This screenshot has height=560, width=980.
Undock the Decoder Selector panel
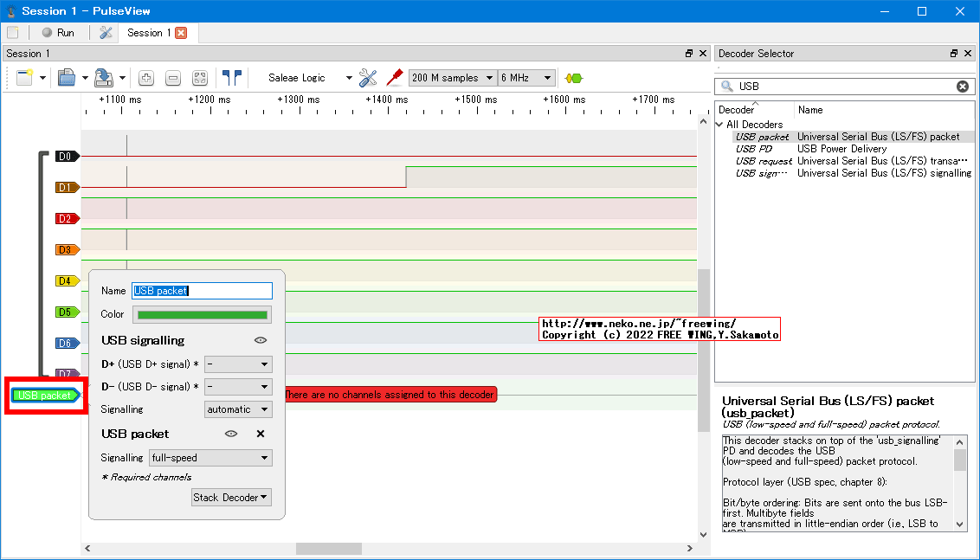[954, 53]
